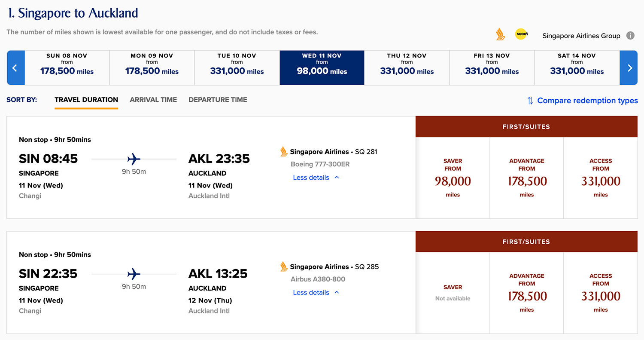Viewport: 644px width, 340px height.
Task: Click the compare redemption arrows icon
Action: tap(530, 101)
